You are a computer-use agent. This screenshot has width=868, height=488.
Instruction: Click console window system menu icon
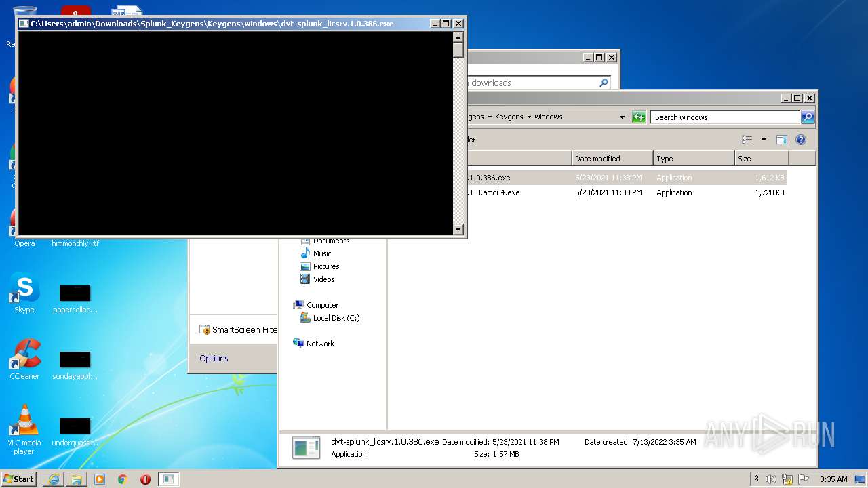tap(24, 23)
